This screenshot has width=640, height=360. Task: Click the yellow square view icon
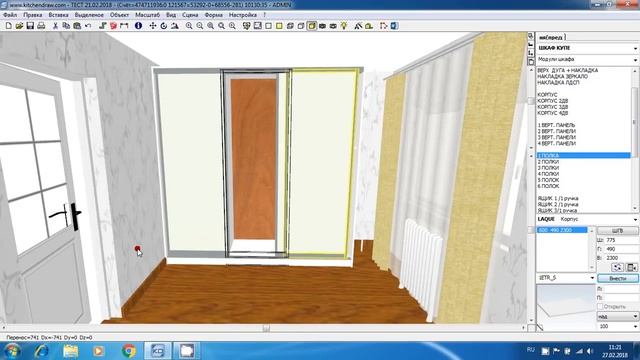[279, 26]
